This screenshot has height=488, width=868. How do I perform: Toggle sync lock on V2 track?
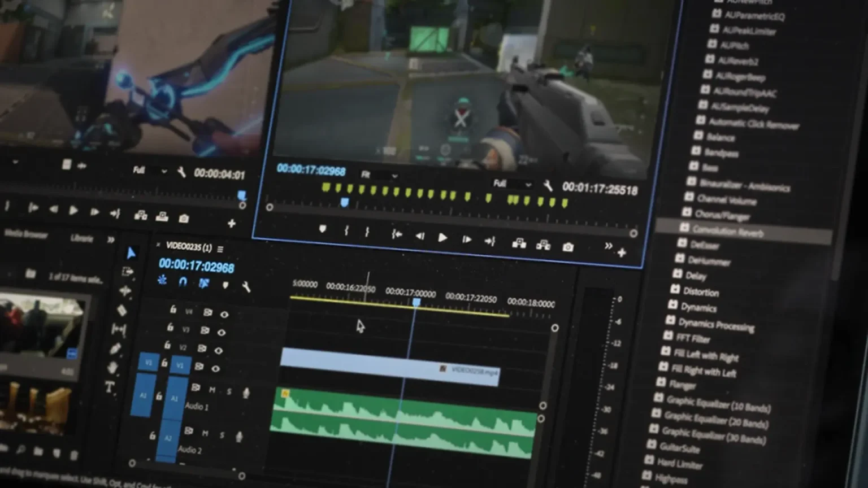coord(202,348)
